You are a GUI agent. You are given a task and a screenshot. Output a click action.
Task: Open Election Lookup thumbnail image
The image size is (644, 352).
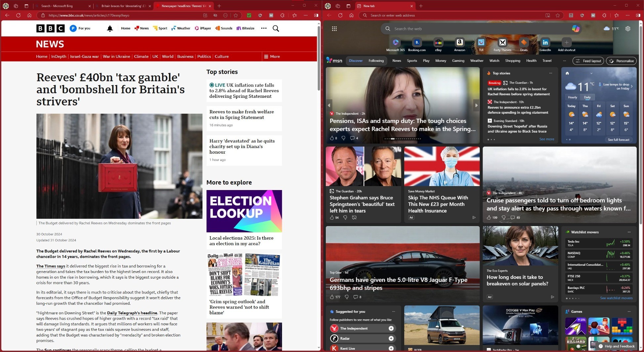pos(244,211)
